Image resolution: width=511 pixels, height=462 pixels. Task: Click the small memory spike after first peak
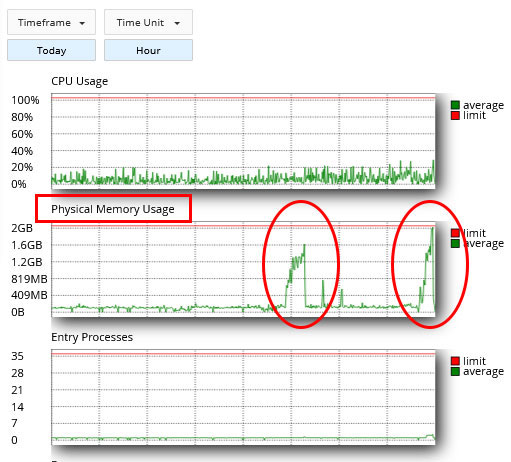tap(323, 282)
